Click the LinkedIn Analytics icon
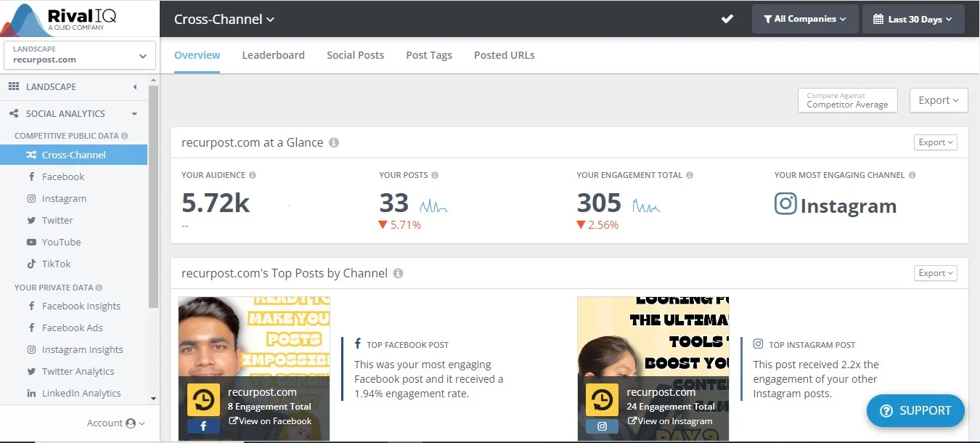Image resolution: width=980 pixels, height=443 pixels. pos(31,393)
